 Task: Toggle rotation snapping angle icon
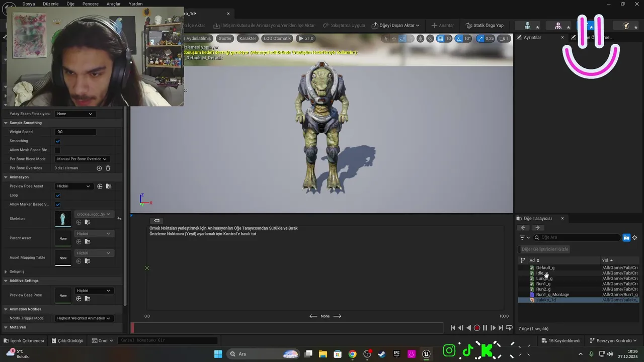click(x=459, y=38)
